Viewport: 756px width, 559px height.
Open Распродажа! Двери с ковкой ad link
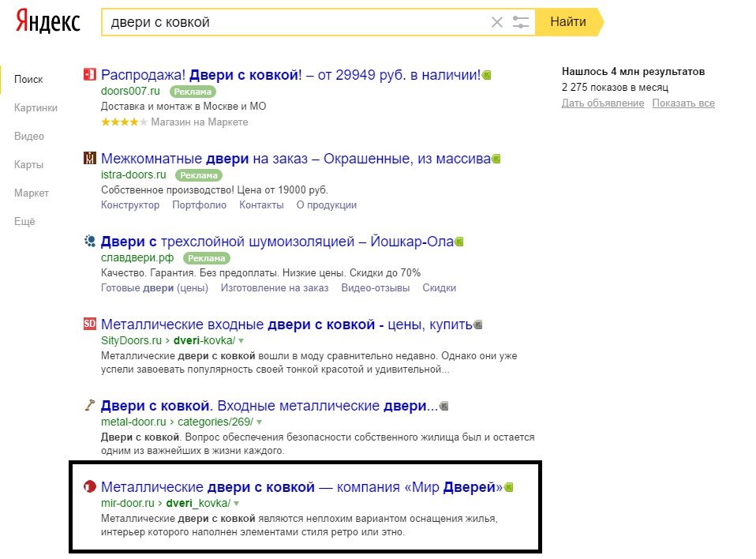point(290,75)
